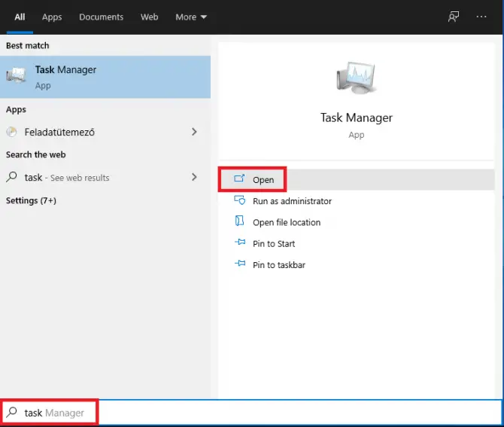Expand the Feladatütemező result with the chevron
This screenshot has height=427, width=504.
[x=194, y=132]
